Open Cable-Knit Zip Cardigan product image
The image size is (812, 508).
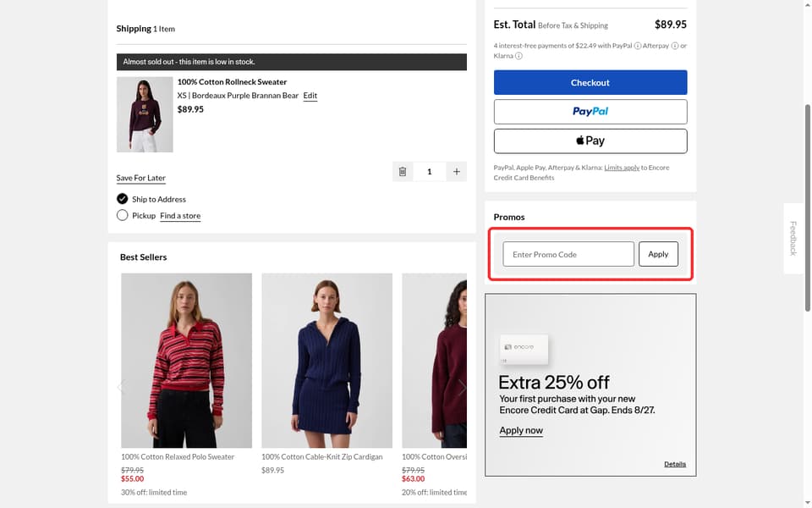(326, 361)
